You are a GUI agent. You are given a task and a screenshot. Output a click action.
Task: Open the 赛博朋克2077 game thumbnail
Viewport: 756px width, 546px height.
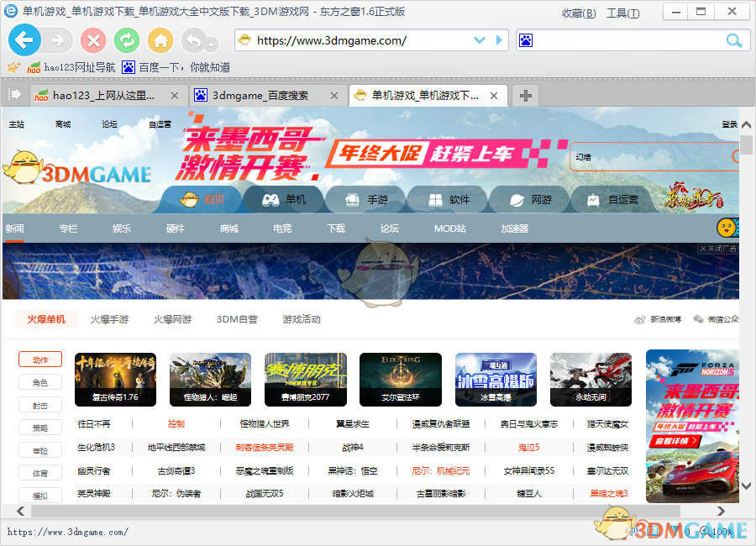click(305, 380)
